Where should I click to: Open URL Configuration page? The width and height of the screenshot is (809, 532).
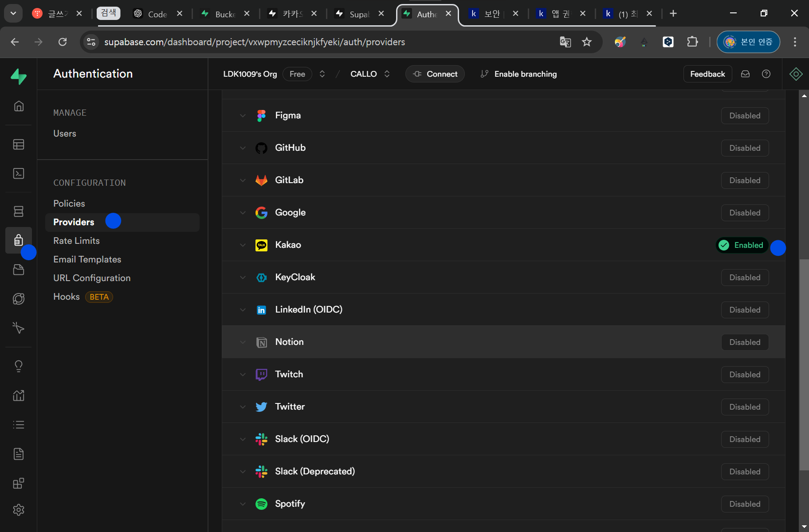click(x=92, y=278)
